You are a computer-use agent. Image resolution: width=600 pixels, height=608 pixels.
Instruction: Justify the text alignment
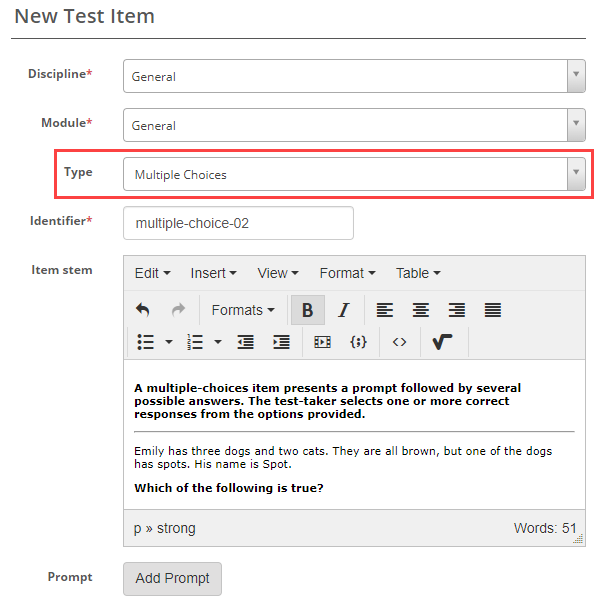[493, 310]
